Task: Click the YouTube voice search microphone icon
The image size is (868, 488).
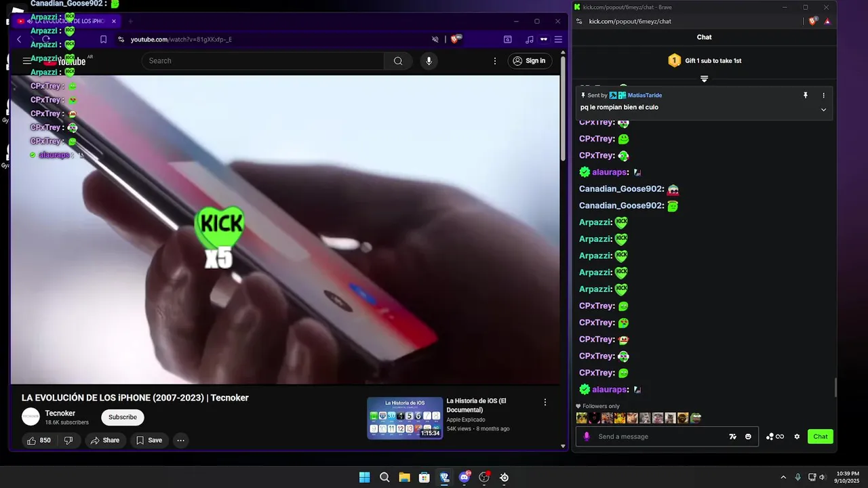Action: 429,61
